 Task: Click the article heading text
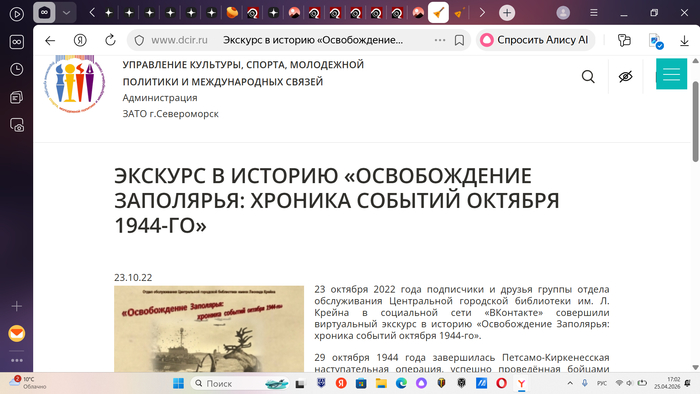337,201
